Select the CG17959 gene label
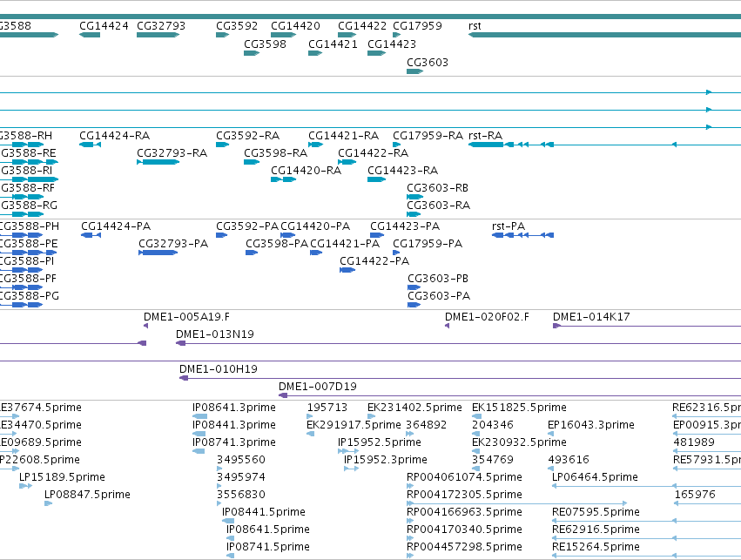The height and width of the screenshot is (560, 741). point(417,25)
